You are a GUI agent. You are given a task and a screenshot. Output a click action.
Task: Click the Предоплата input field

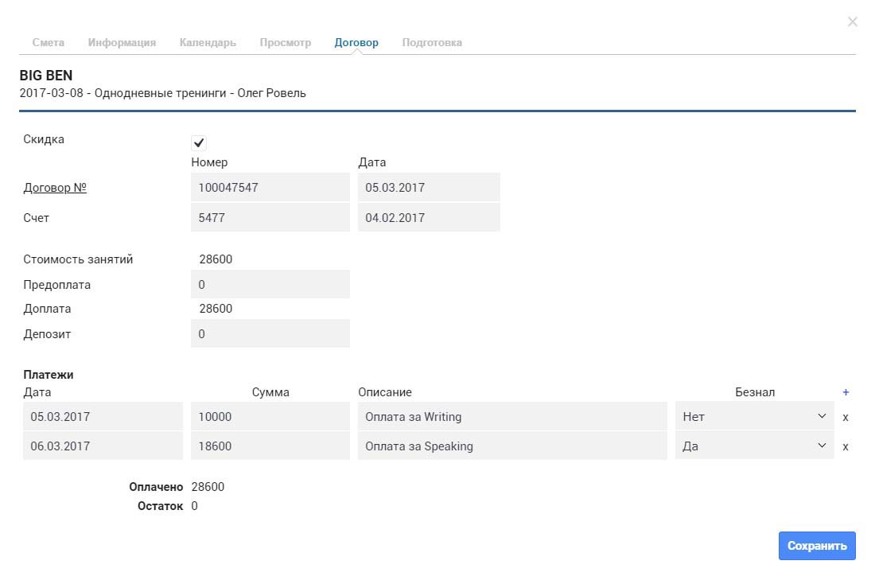pyautogui.click(x=270, y=284)
